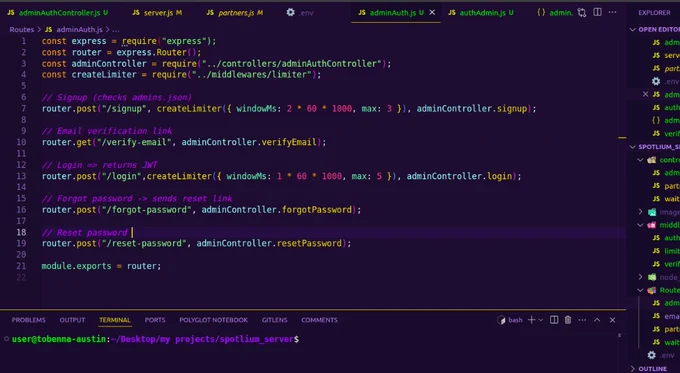The image size is (680, 373).
Task: Open the Comments panel tab
Action: [319, 320]
